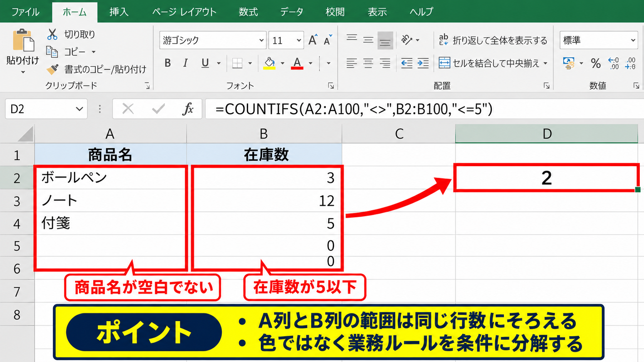Open the 游ゴシック font name dropdown
644x362 pixels.
click(261, 40)
